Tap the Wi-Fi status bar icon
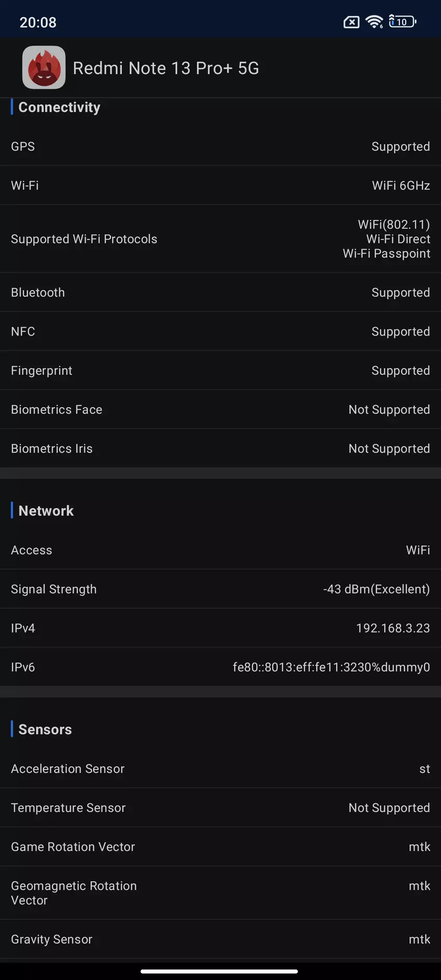441x980 pixels. (374, 22)
